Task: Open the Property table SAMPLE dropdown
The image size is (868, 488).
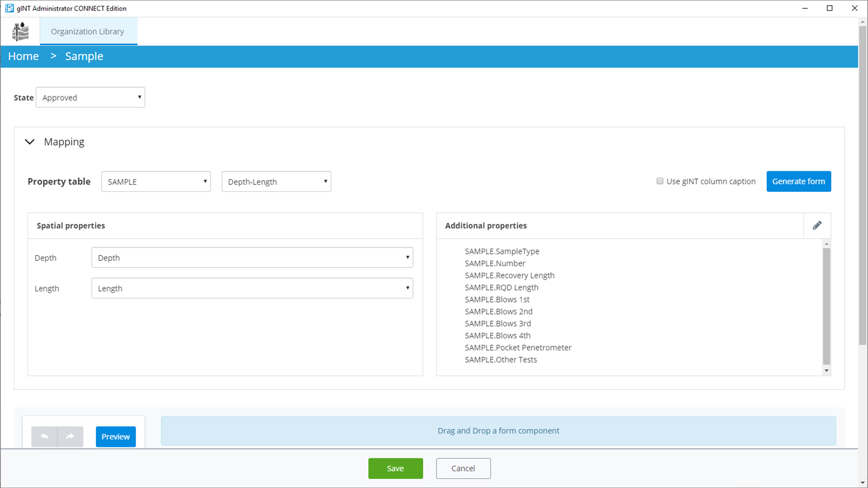Action: click(156, 182)
